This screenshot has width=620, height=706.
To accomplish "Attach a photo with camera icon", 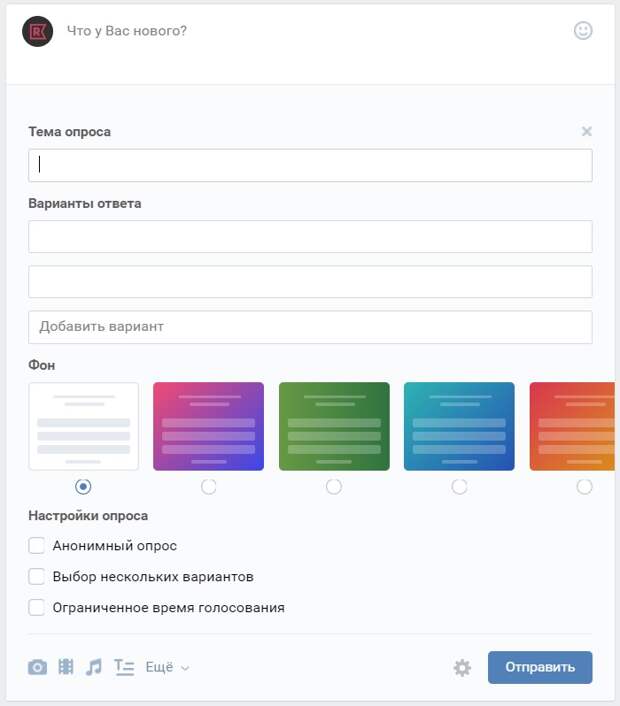I will [x=37, y=667].
